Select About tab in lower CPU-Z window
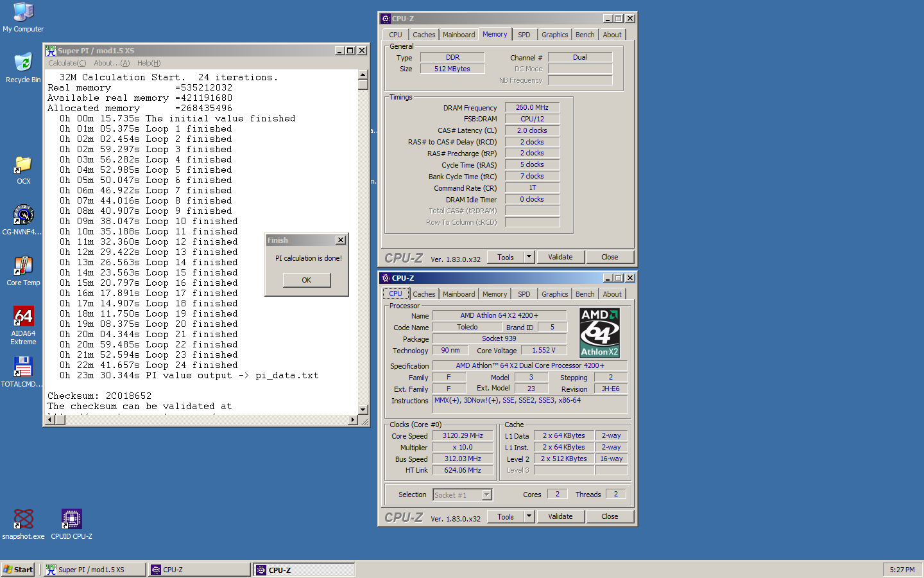Screen dimensions: 924x578 612,294
